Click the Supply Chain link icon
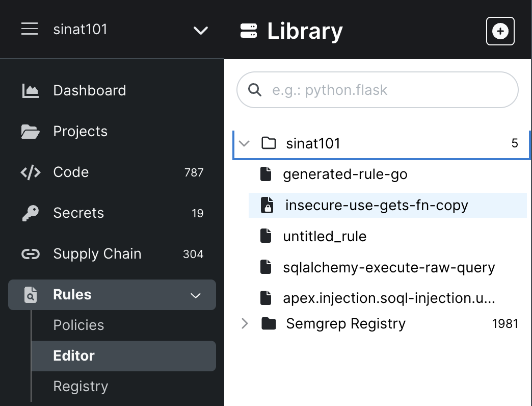This screenshot has height=406, width=532. 31,253
